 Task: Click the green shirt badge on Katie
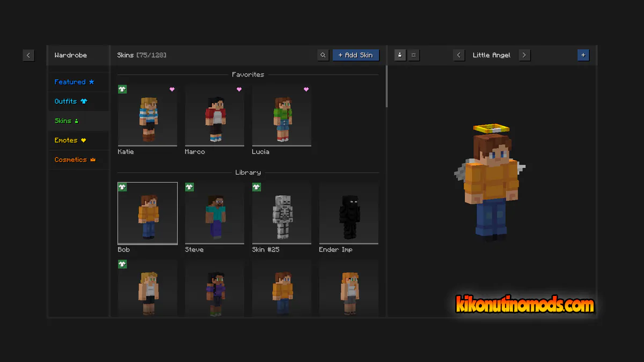tap(122, 89)
